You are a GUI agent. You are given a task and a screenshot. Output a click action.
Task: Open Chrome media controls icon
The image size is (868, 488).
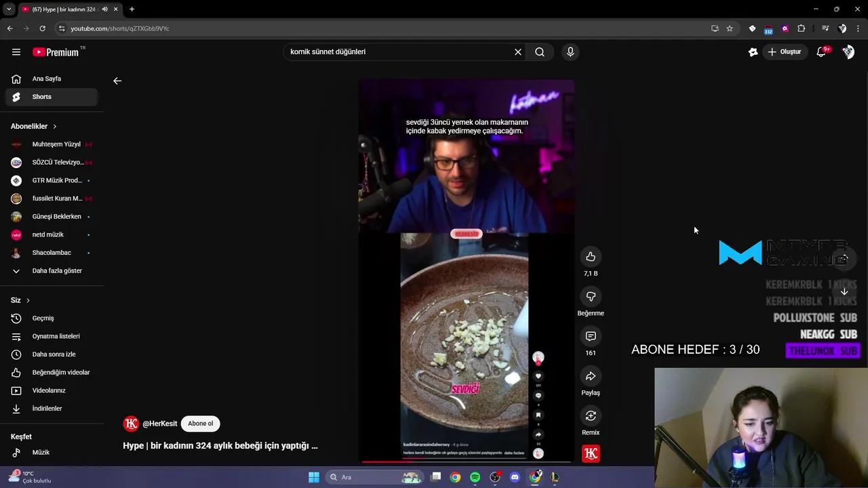pyautogui.click(x=825, y=28)
